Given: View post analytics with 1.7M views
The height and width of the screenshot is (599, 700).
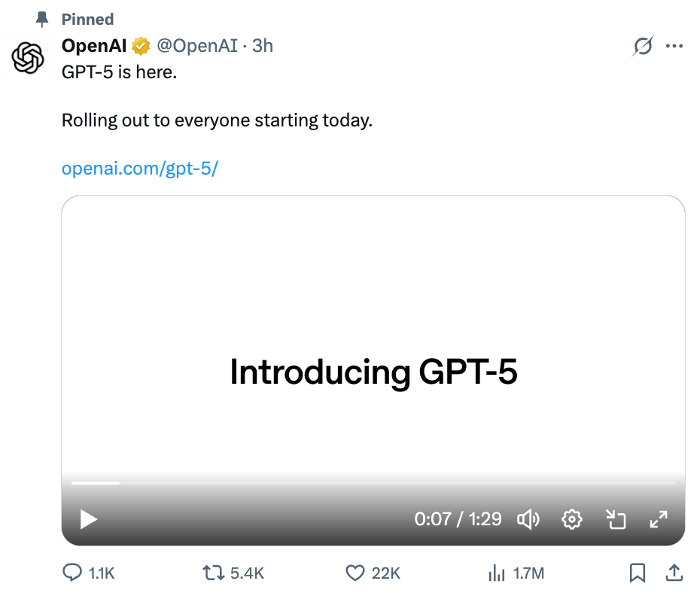Looking at the screenshot, I should 497,573.
